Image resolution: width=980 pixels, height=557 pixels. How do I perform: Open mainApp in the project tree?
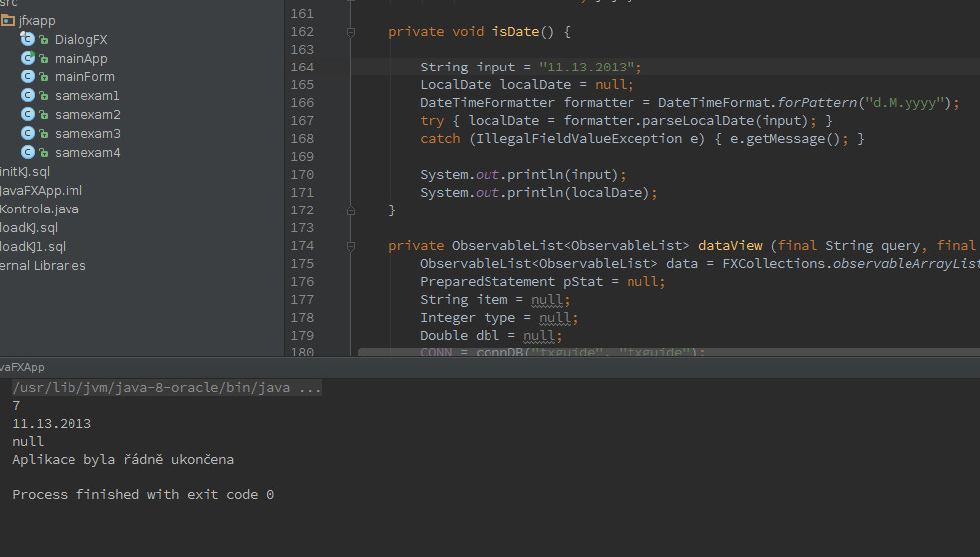(x=80, y=59)
